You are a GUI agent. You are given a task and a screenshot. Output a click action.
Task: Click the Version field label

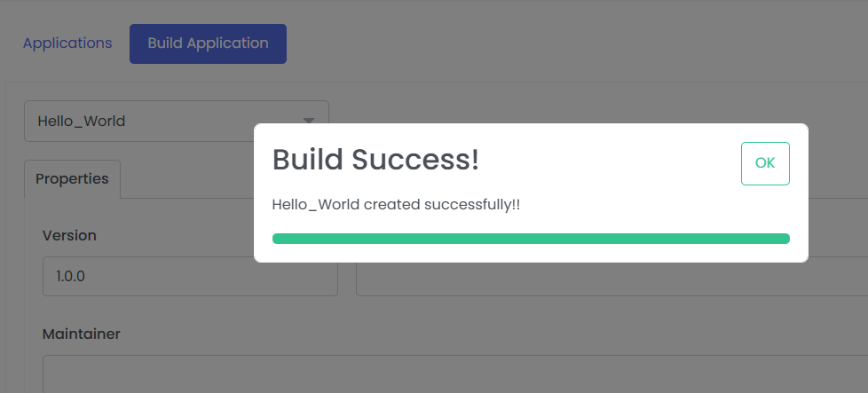tap(69, 235)
